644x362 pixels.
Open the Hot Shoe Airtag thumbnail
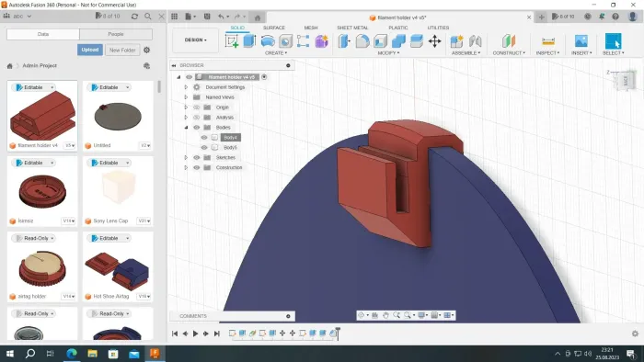click(x=118, y=269)
